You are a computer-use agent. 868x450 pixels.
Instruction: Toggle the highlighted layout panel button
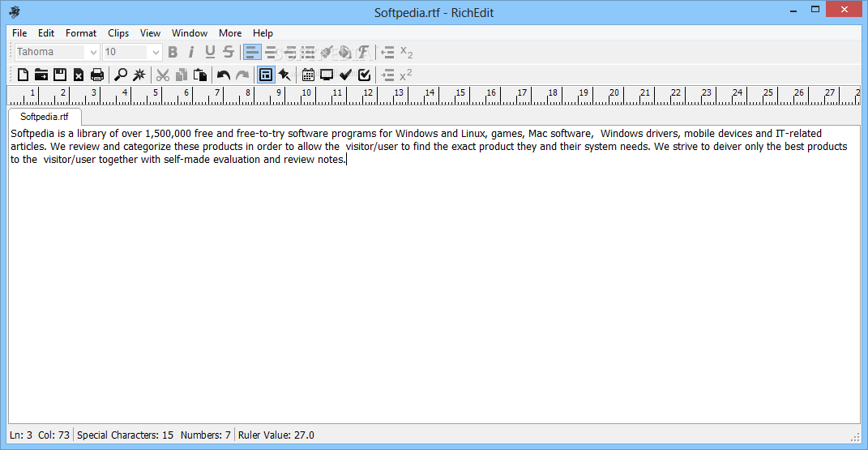tap(266, 75)
